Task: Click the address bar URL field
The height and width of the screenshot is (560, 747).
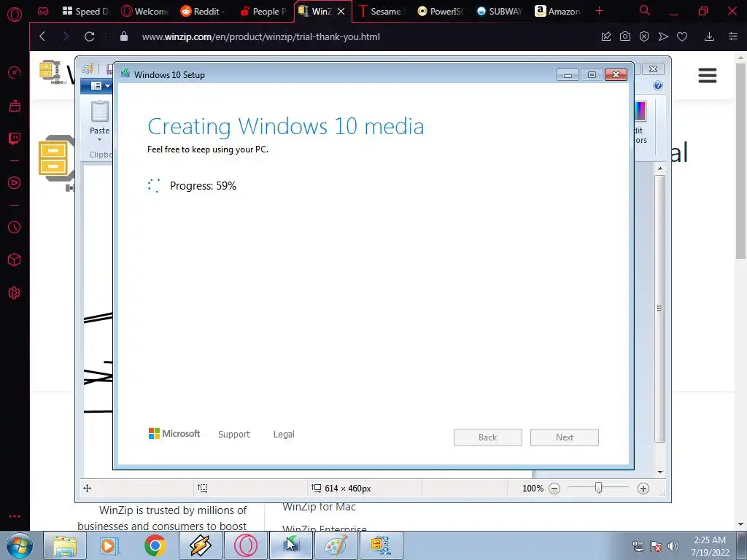Action: point(260,36)
